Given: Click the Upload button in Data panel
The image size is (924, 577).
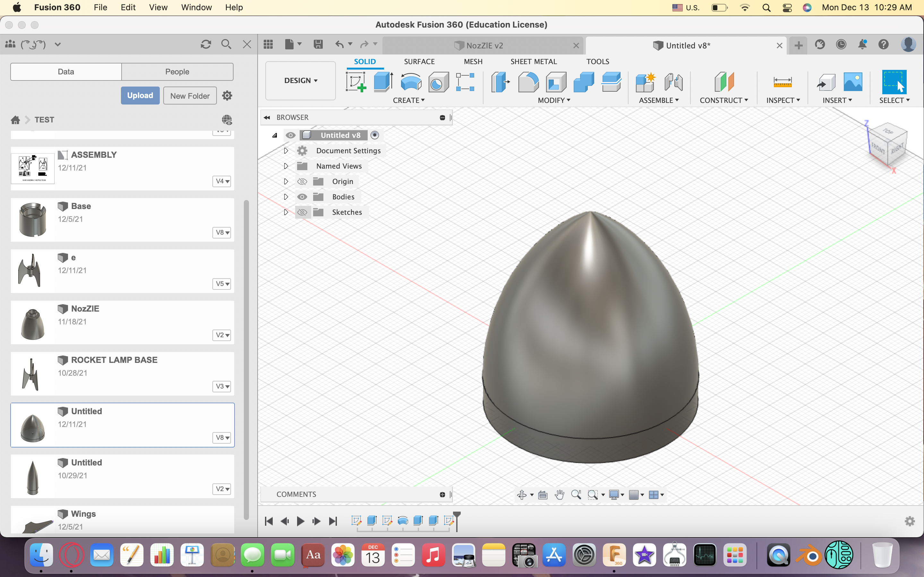Looking at the screenshot, I should (140, 96).
